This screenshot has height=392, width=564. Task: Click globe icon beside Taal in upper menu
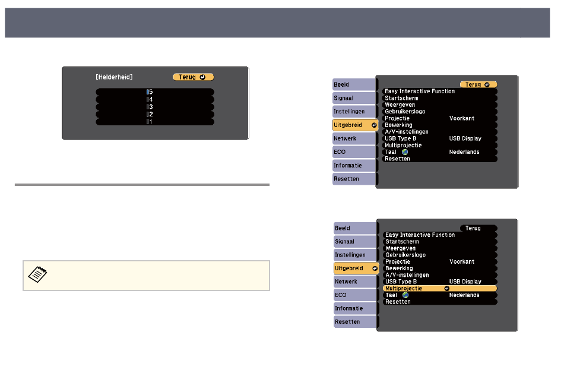pos(405,152)
